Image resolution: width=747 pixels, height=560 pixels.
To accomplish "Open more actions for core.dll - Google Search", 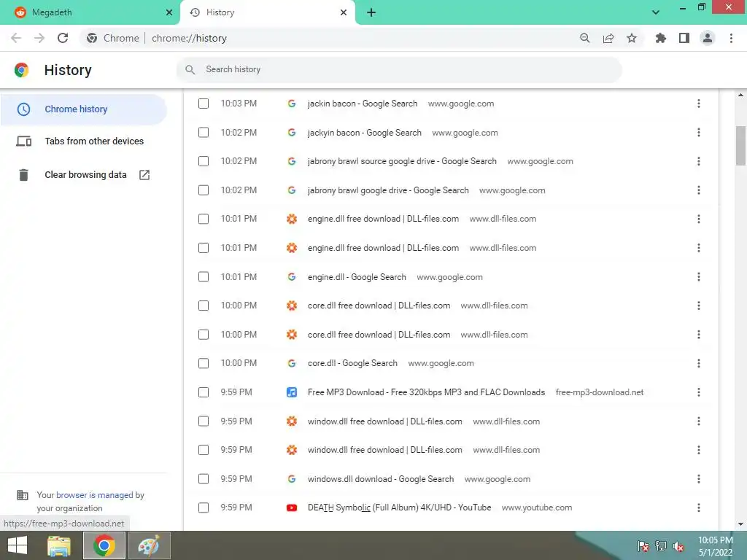I will (698, 363).
